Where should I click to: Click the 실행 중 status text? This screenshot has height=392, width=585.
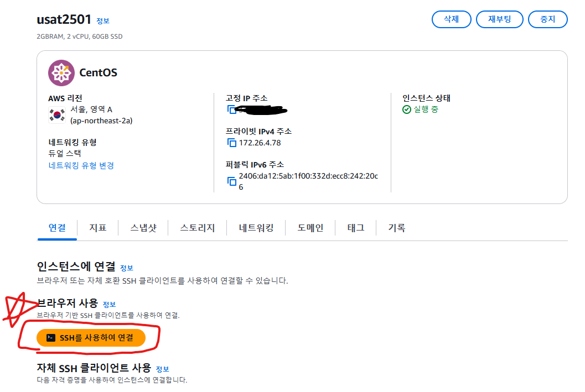(426, 109)
